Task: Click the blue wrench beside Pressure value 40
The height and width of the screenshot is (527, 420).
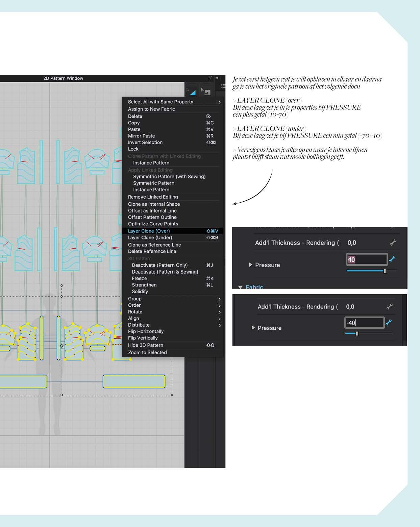Action: pyautogui.click(x=392, y=259)
